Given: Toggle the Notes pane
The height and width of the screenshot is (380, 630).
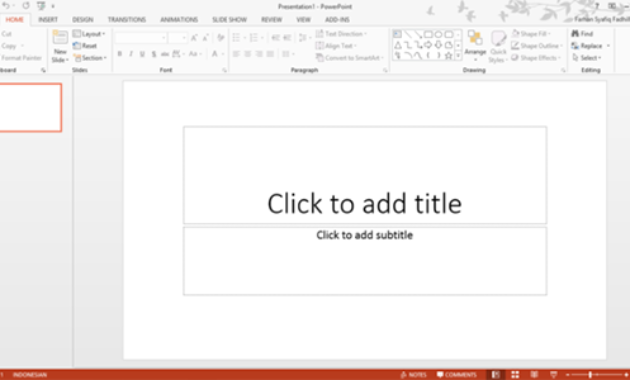Looking at the screenshot, I should [413, 374].
